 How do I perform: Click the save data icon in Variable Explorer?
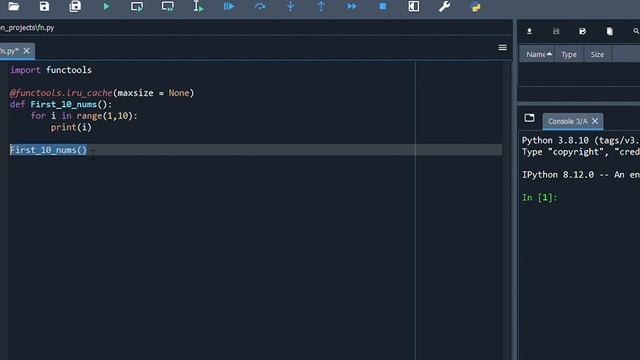(x=556, y=31)
